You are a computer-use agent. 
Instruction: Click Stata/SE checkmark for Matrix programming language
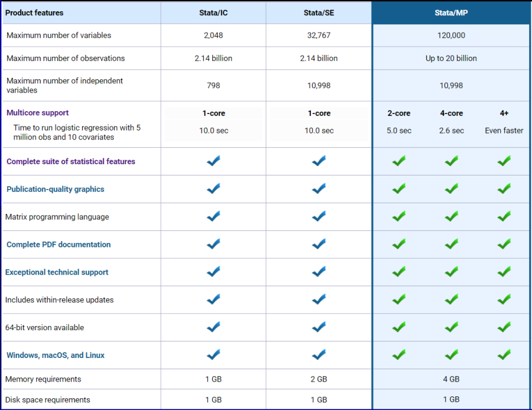319,216
